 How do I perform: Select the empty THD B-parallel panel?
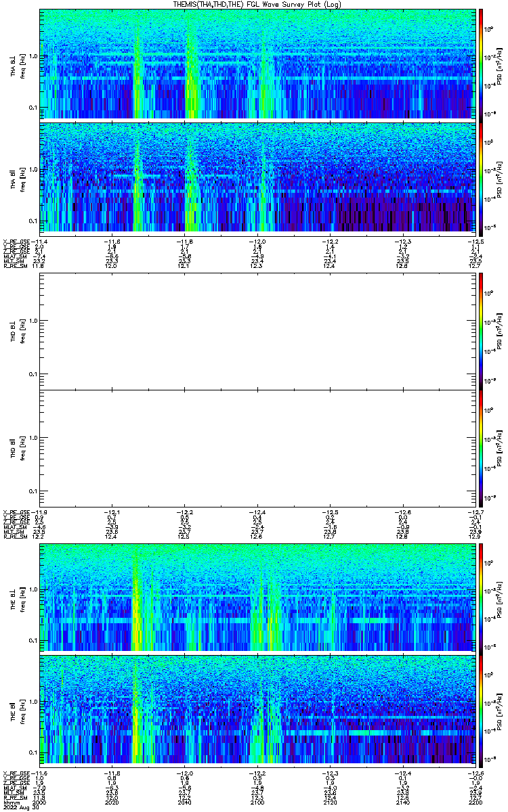257,448
